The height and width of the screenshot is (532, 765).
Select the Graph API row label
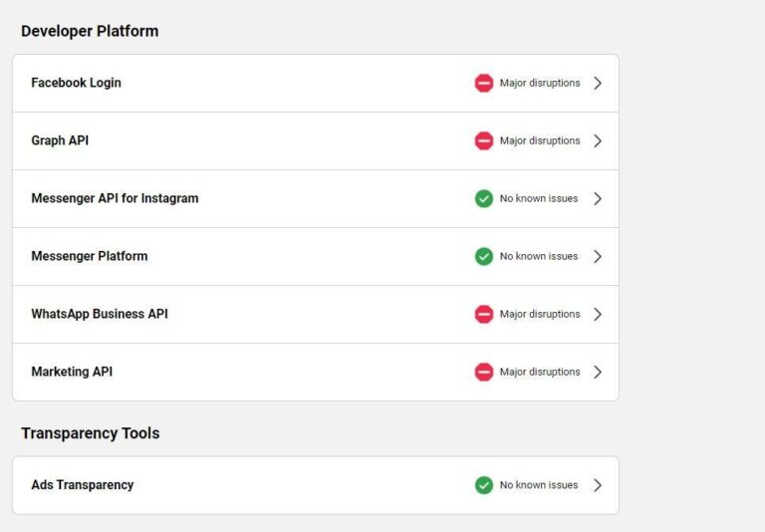click(60, 140)
